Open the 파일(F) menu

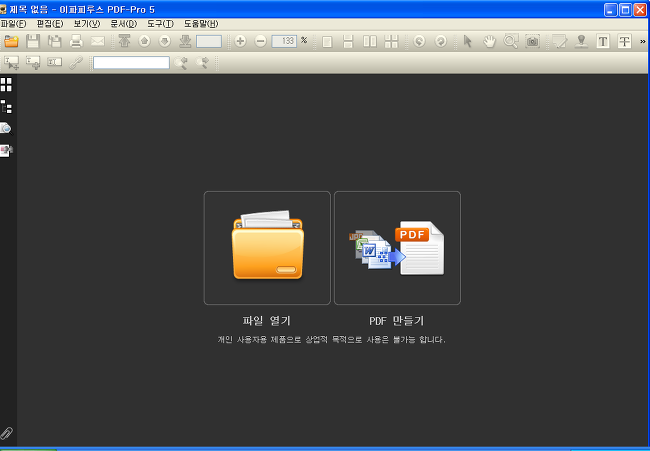pos(13,24)
